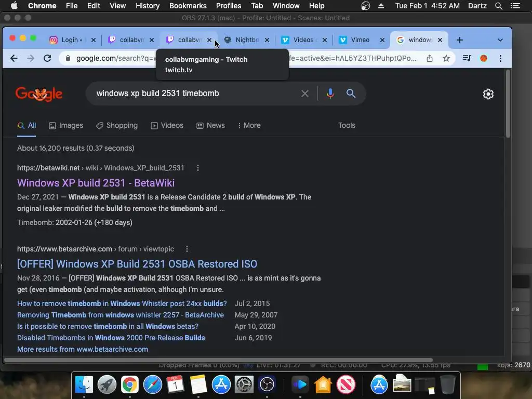Viewport: 532px width, 399px height.
Task: Clear the search box with the X
Action: [304, 94]
